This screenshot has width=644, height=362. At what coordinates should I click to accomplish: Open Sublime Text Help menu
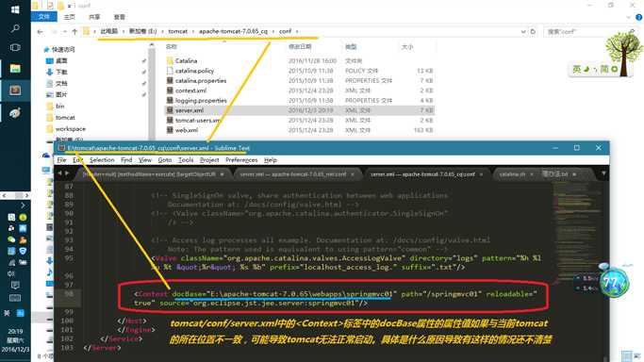tap(271, 160)
